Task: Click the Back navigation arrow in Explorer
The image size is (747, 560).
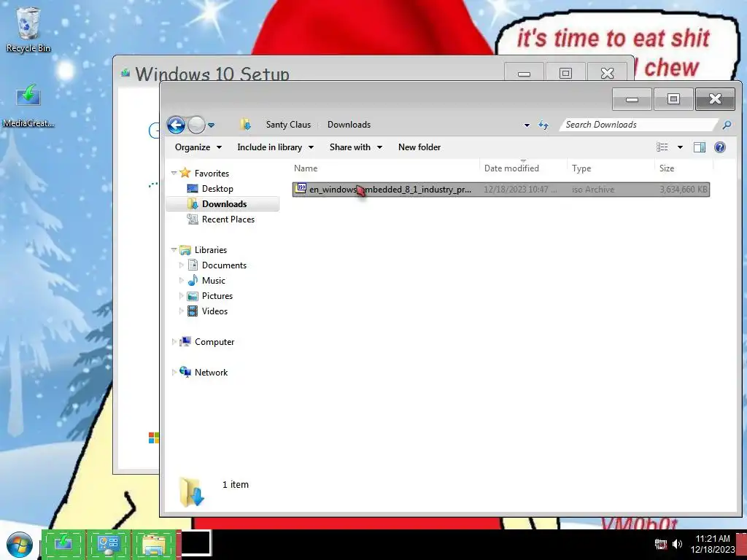Action: [176, 125]
